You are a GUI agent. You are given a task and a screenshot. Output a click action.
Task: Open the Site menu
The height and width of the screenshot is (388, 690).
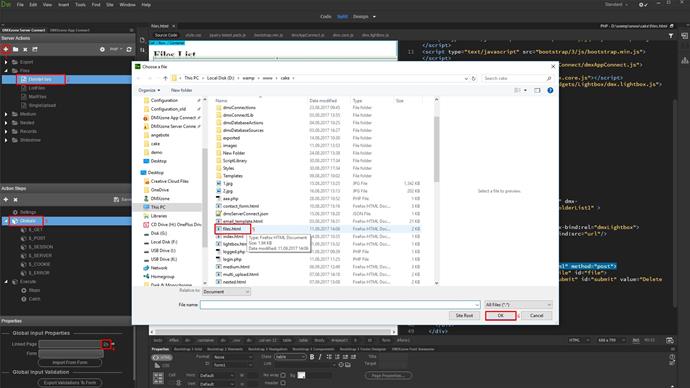click(x=110, y=5)
